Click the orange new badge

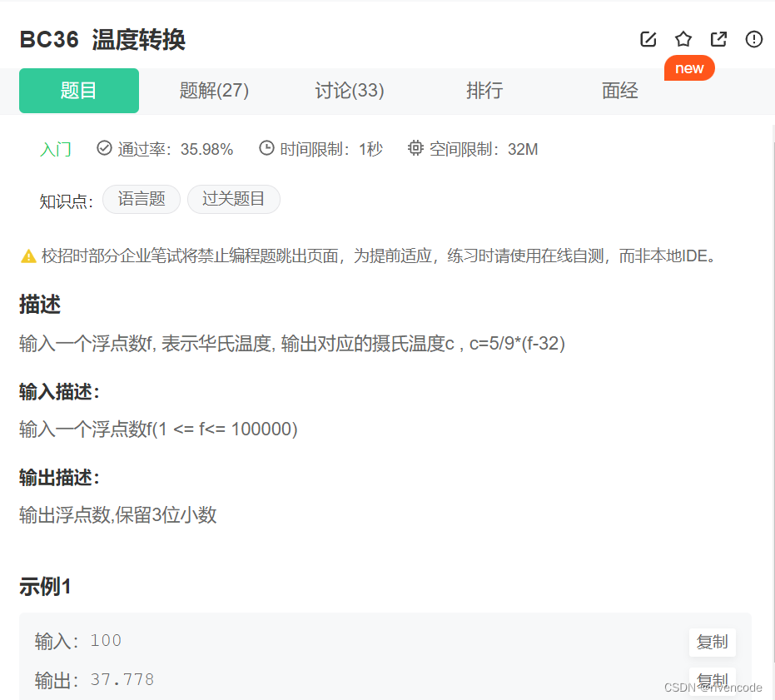(x=688, y=68)
